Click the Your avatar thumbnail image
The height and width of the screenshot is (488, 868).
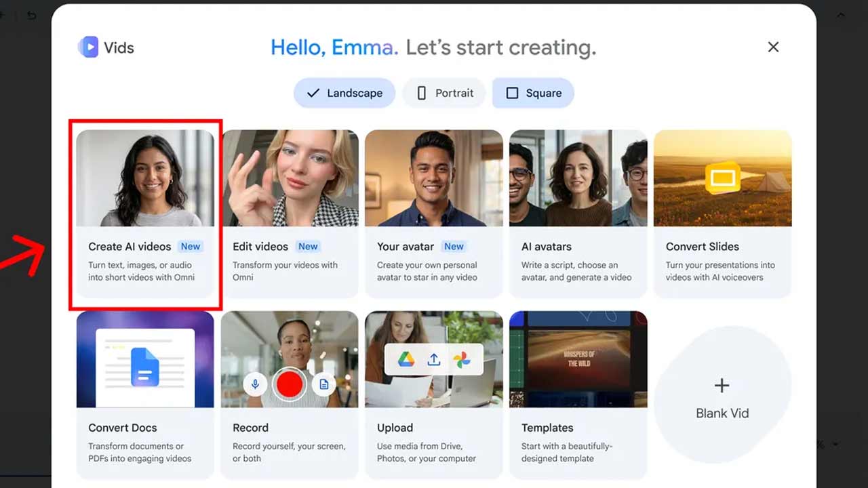[434, 178]
